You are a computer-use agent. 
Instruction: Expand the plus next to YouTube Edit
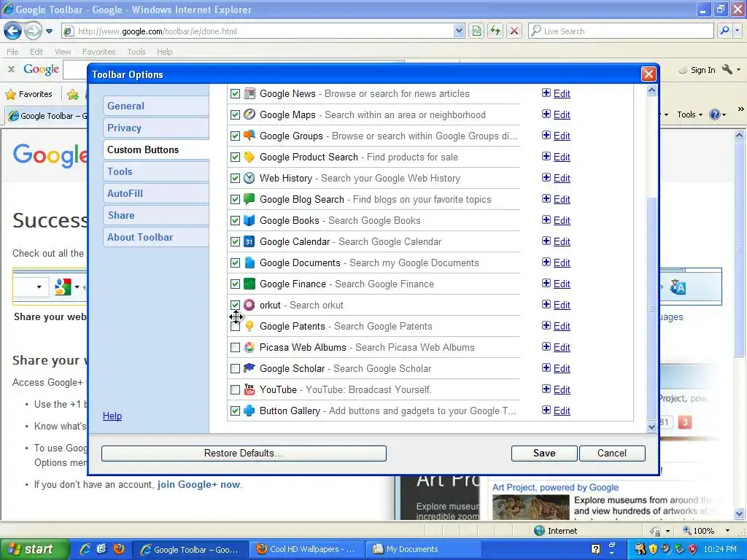tap(546, 389)
